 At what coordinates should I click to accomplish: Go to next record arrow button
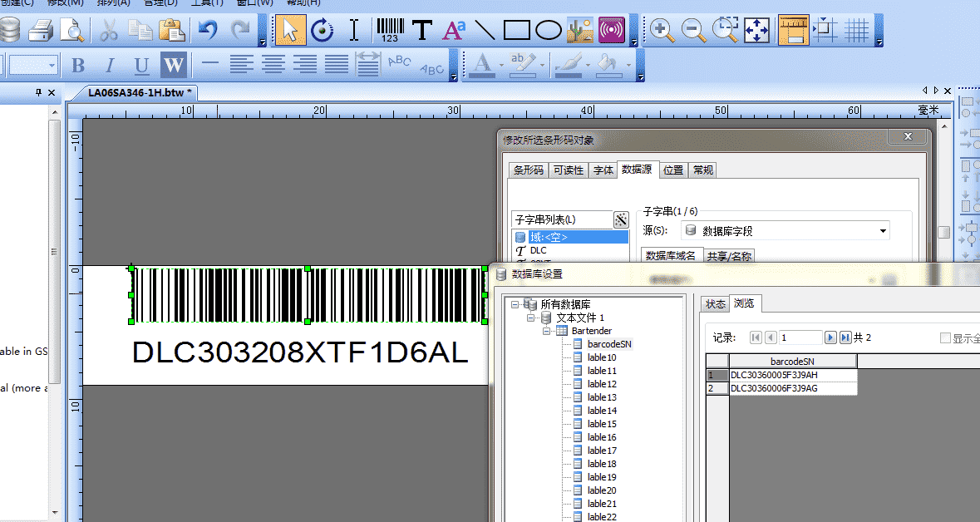point(830,337)
